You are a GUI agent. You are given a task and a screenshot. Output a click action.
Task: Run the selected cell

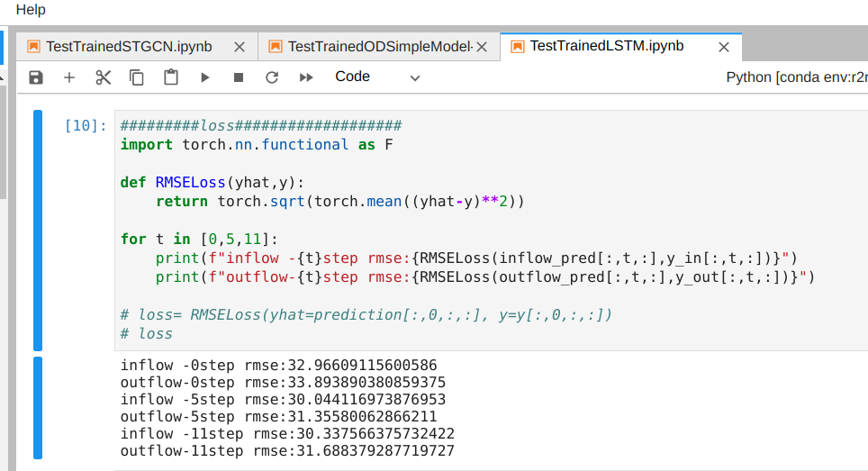(x=205, y=77)
